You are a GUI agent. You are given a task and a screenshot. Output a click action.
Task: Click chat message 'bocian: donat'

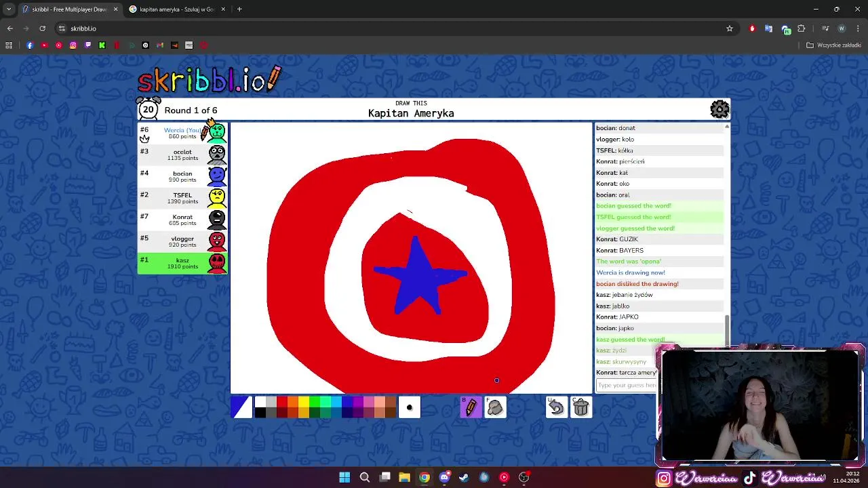(x=615, y=127)
